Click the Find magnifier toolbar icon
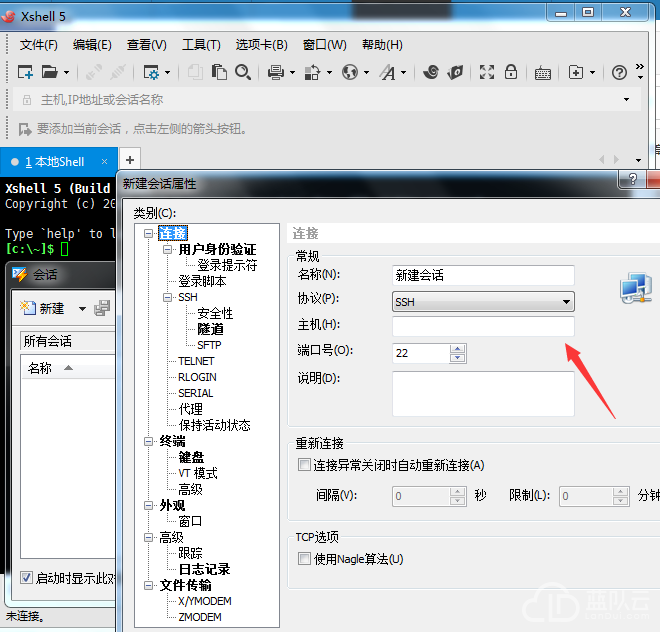The width and height of the screenshot is (660, 632). (x=243, y=72)
